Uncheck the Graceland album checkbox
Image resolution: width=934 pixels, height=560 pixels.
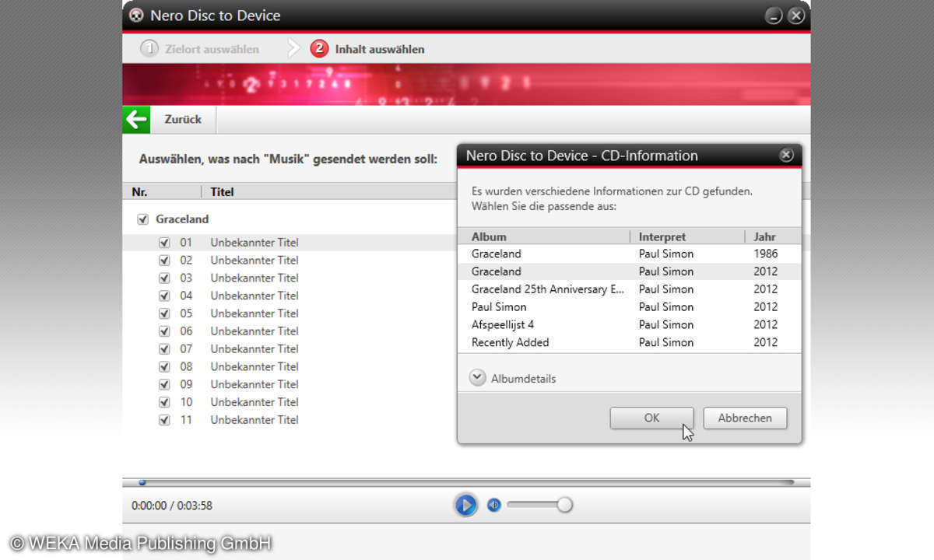click(x=142, y=219)
